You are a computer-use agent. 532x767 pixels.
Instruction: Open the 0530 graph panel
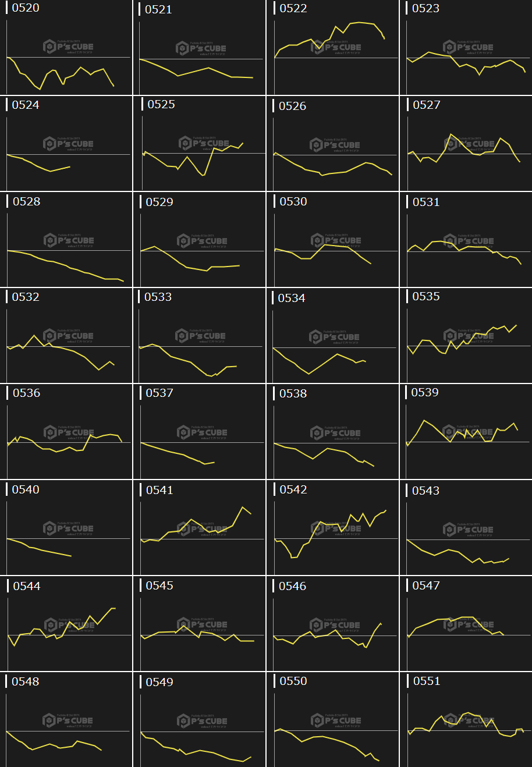(x=333, y=240)
